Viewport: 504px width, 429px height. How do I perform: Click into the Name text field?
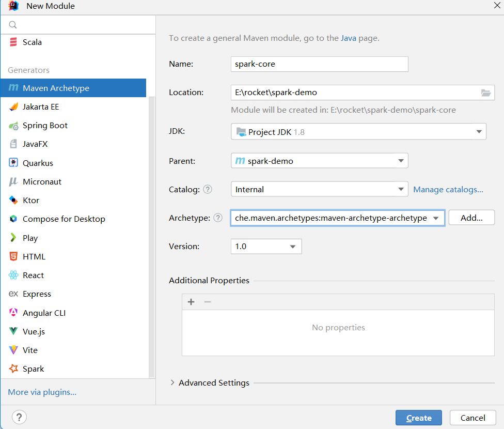(320, 64)
